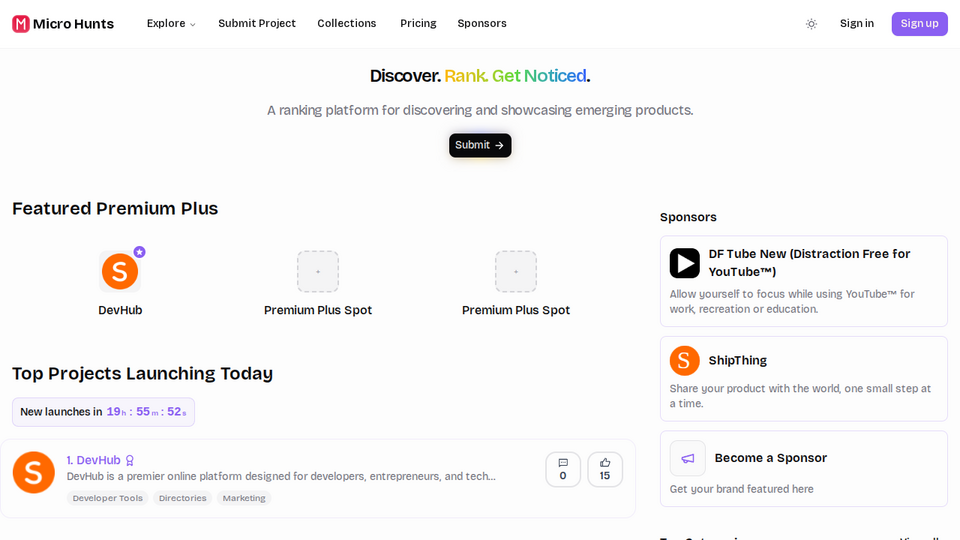Select the Directories tag

pos(182,498)
